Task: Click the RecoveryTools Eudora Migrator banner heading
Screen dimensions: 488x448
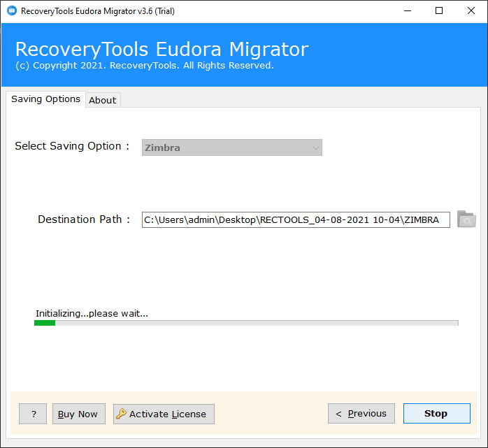Action: [162, 49]
